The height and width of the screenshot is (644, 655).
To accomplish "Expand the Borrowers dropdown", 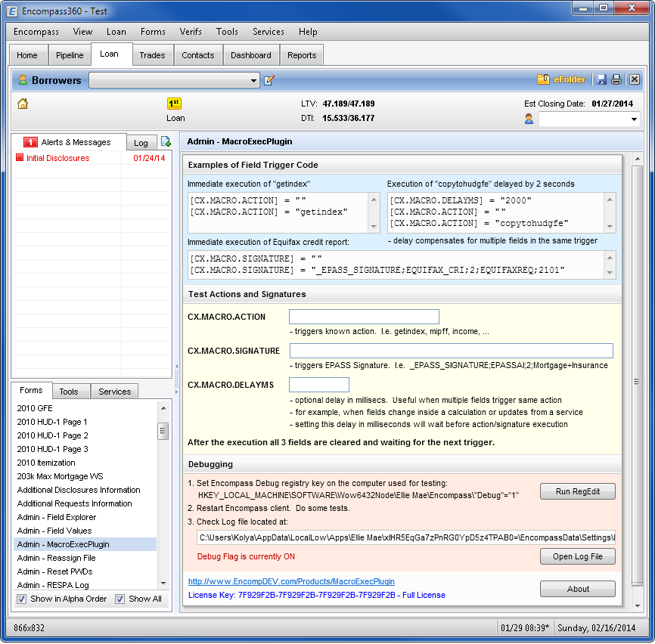I will (254, 81).
